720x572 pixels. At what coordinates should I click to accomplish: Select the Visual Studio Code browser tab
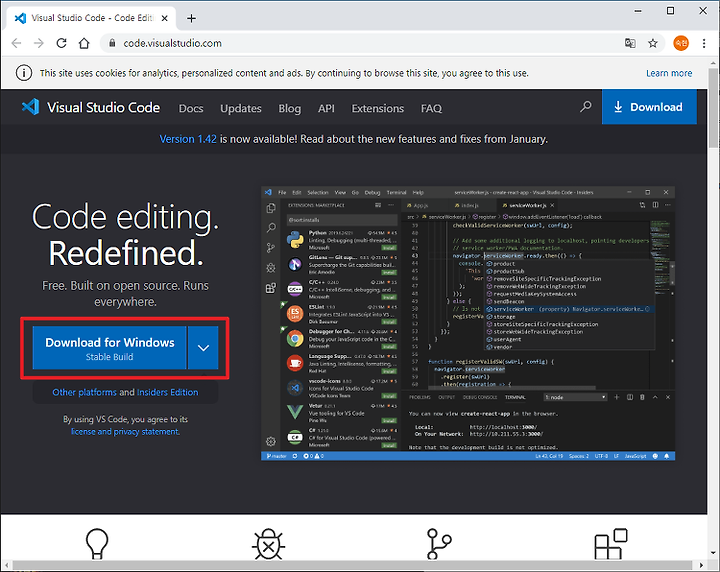click(91, 18)
